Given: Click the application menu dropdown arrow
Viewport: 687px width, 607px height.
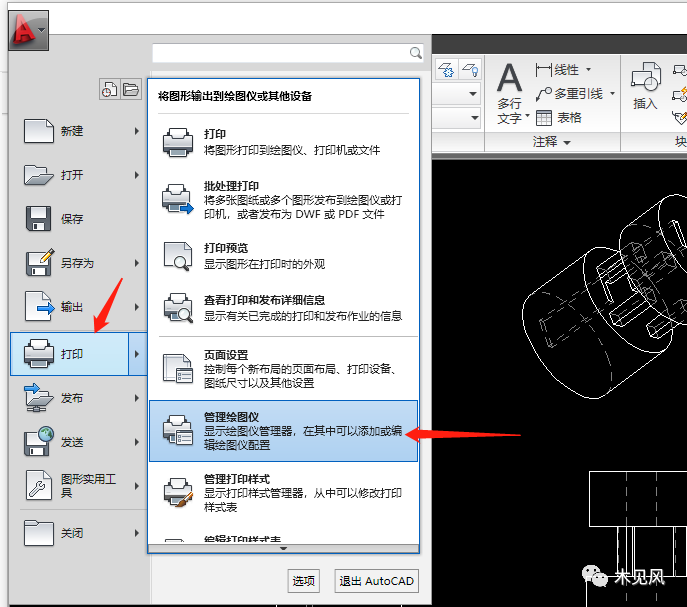Looking at the screenshot, I should [41, 30].
